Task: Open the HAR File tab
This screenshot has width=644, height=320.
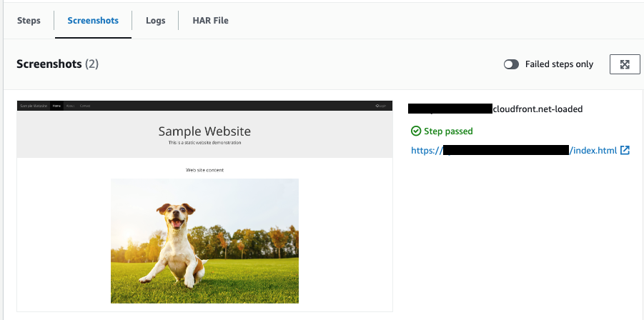Action: click(210, 21)
